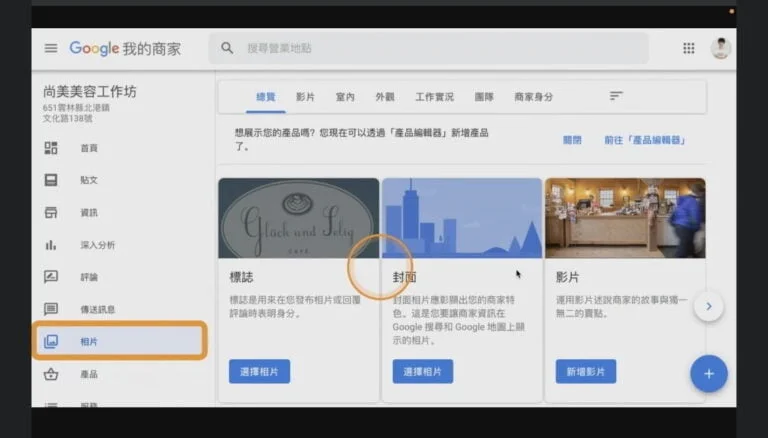Click the 資訊 storefront icon
Screen dimensions: 768x438
coord(51,213)
